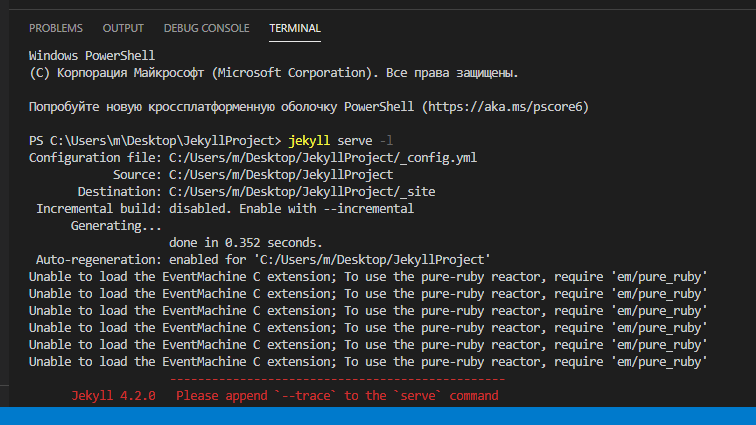Click the --trace option in red message
756x425 pixels.
308,396
